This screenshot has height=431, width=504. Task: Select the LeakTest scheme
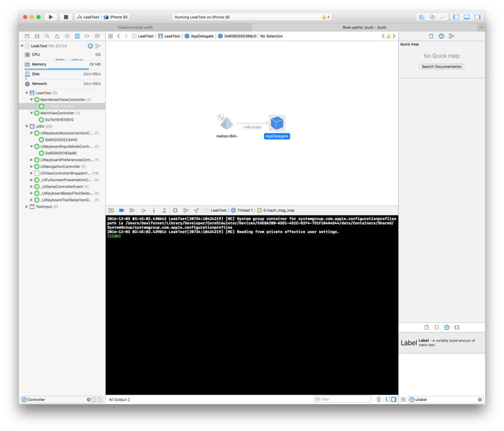click(x=88, y=17)
